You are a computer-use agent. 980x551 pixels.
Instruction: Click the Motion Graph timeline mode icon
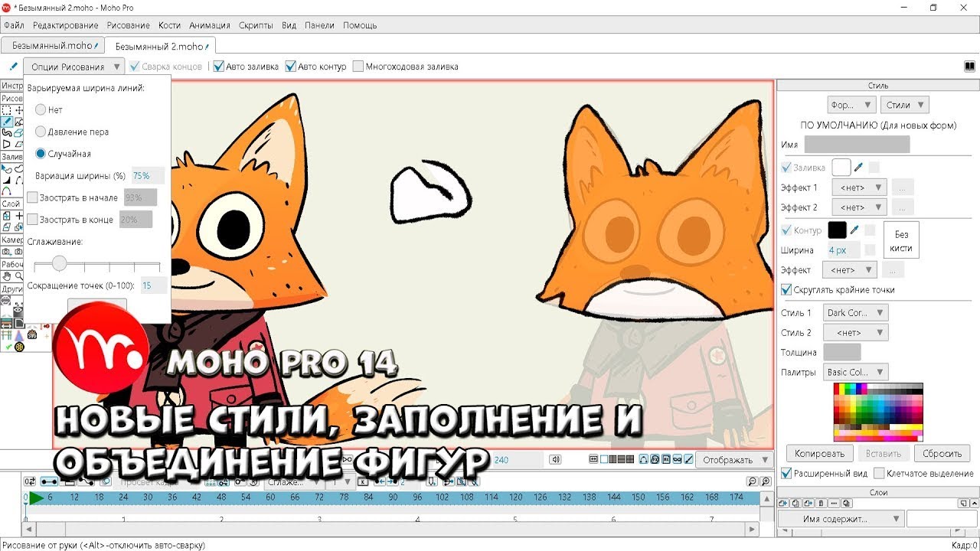coord(87,481)
